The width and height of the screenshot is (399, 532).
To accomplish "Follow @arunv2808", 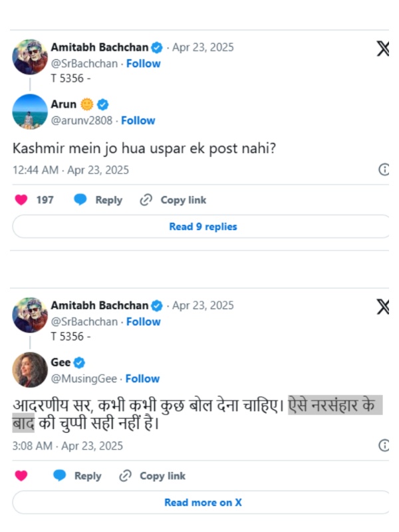I will pyautogui.click(x=138, y=120).
